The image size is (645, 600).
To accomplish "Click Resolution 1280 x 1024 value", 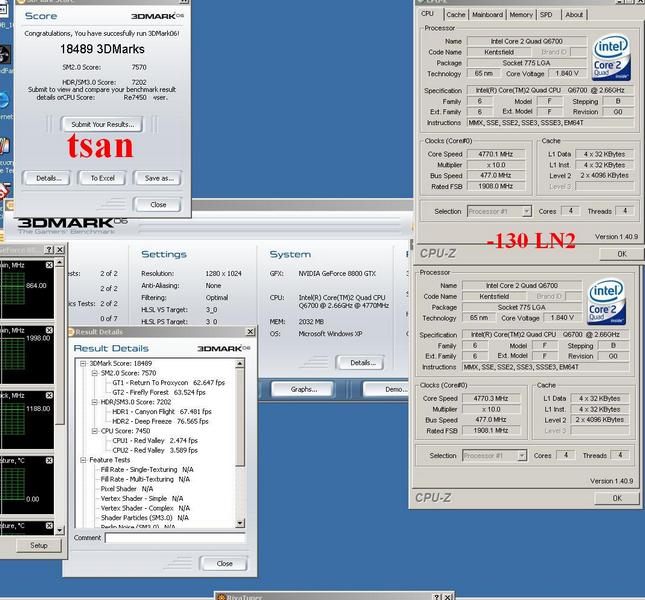I will pyautogui.click(x=223, y=273).
